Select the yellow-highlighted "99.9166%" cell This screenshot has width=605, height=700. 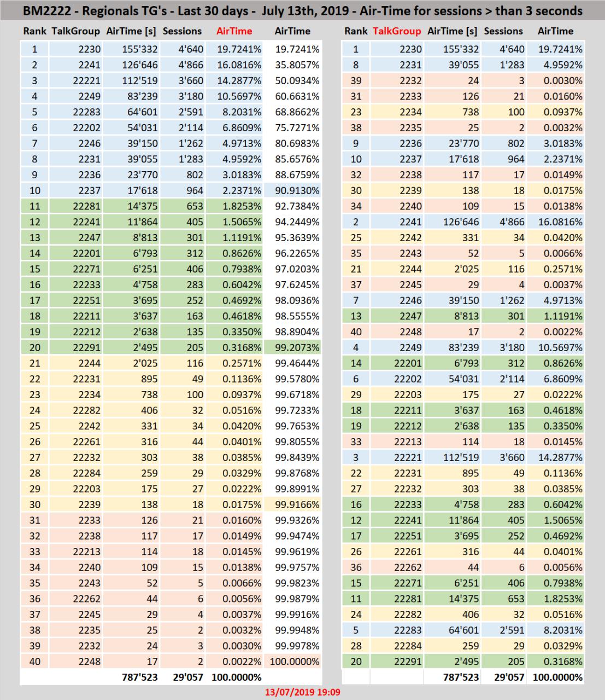pyautogui.click(x=293, y=505)
